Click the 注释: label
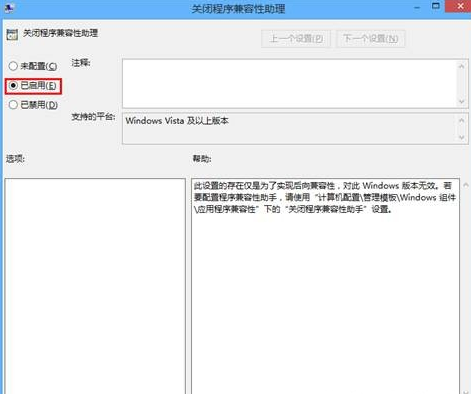 [x=81, y=63]
